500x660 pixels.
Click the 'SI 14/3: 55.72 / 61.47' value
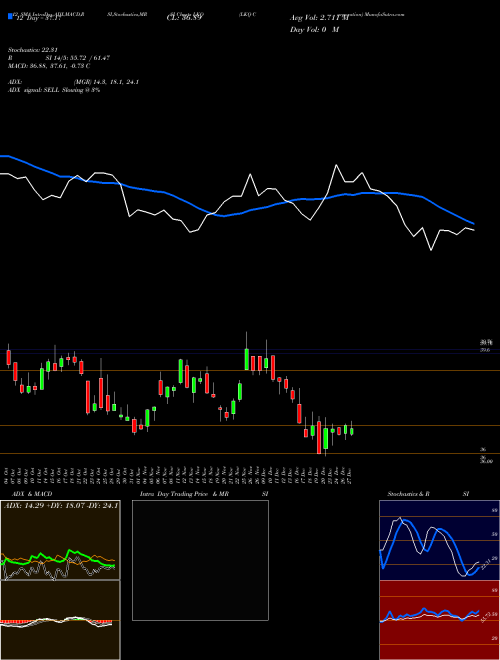click(78, 58)
